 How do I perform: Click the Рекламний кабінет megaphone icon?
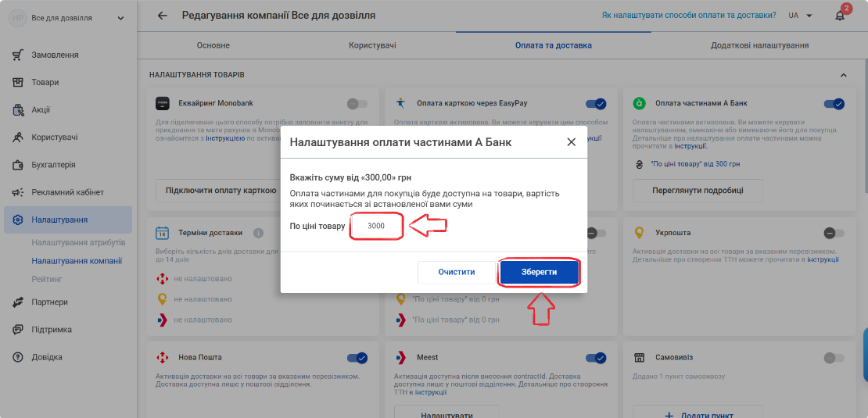tap(18, 192)
